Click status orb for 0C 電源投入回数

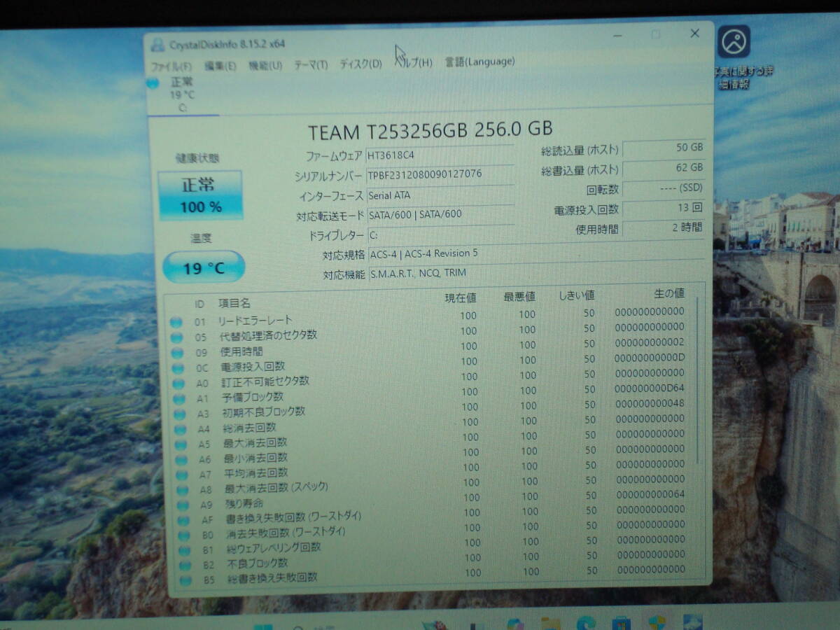[x=178, y=369]
